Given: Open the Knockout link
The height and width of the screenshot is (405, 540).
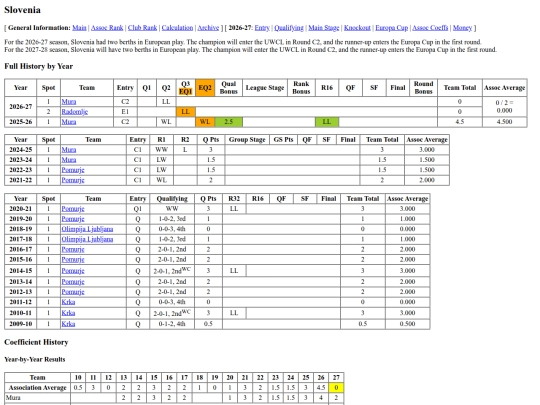Looking at the screenshot, I should [x=357, y=28].
